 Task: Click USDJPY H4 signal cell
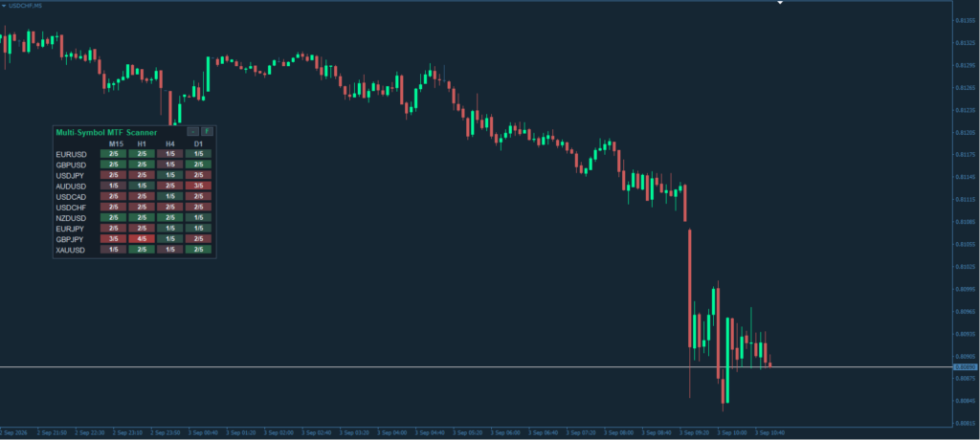[170, 175]
